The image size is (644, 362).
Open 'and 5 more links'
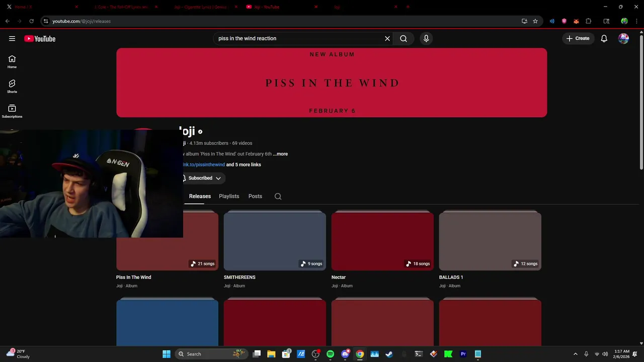(244, 164)
